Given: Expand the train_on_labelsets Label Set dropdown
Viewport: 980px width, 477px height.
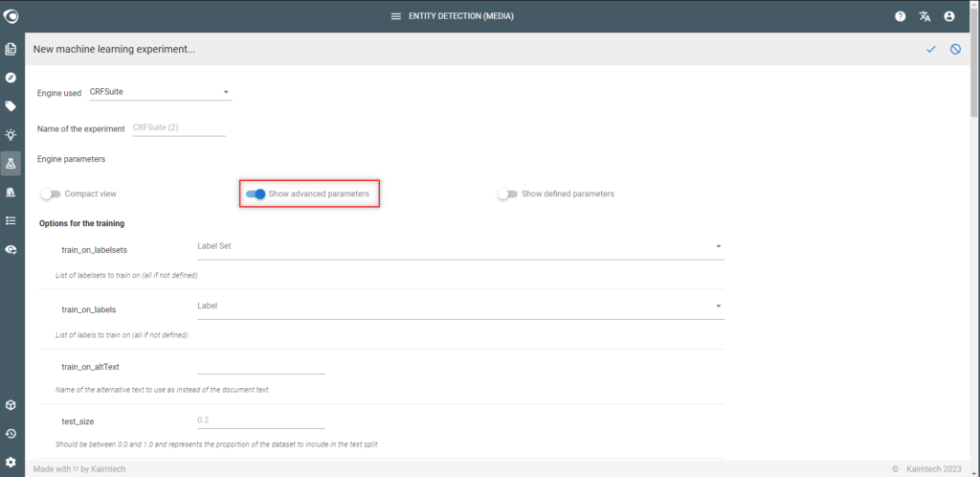Looking at the screenshot, I should coord(460,246).
